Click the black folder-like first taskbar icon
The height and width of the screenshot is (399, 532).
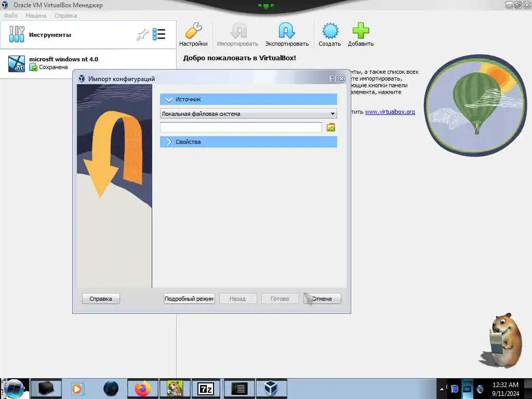click(46, 389)
